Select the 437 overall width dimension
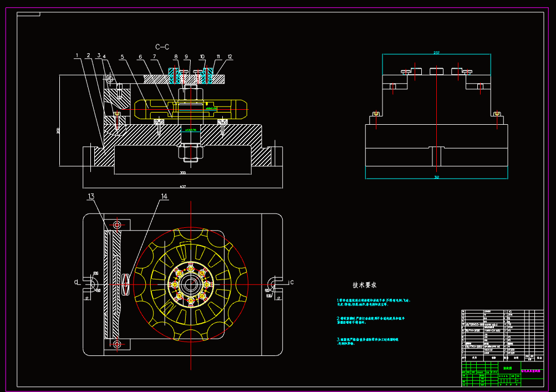556x392 pixels. pos(182,186)
